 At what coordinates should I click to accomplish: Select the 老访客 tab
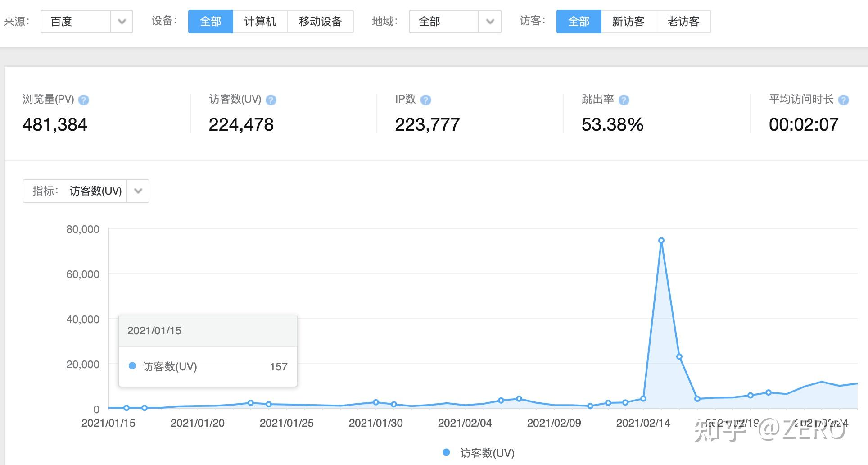(x=683, y=21)
